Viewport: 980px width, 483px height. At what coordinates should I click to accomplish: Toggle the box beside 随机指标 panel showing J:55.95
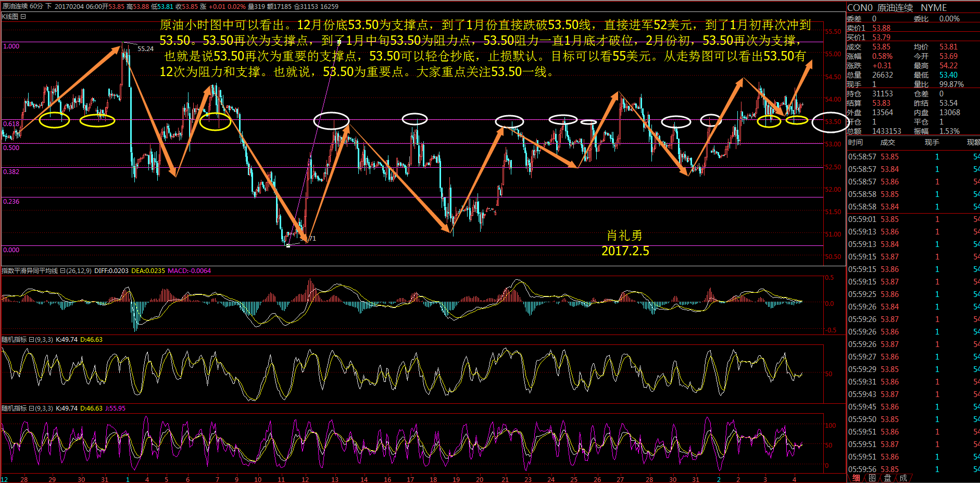click(x=31, y=408)
